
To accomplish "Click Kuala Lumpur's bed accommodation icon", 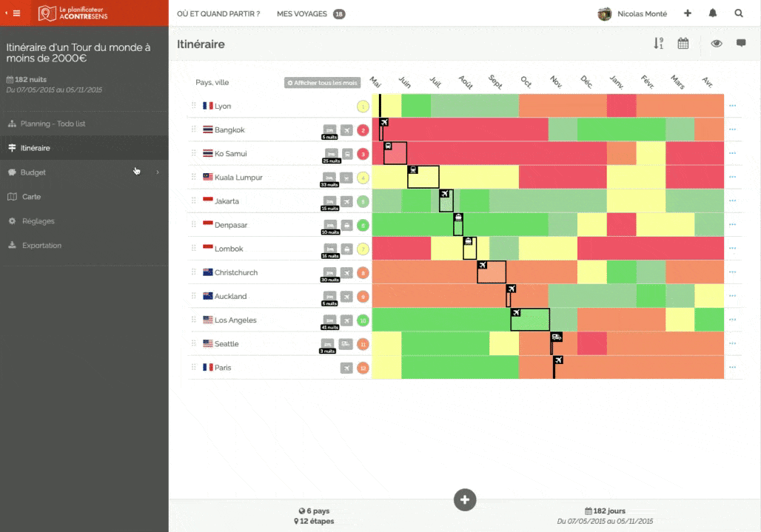I will click(329, 177).
